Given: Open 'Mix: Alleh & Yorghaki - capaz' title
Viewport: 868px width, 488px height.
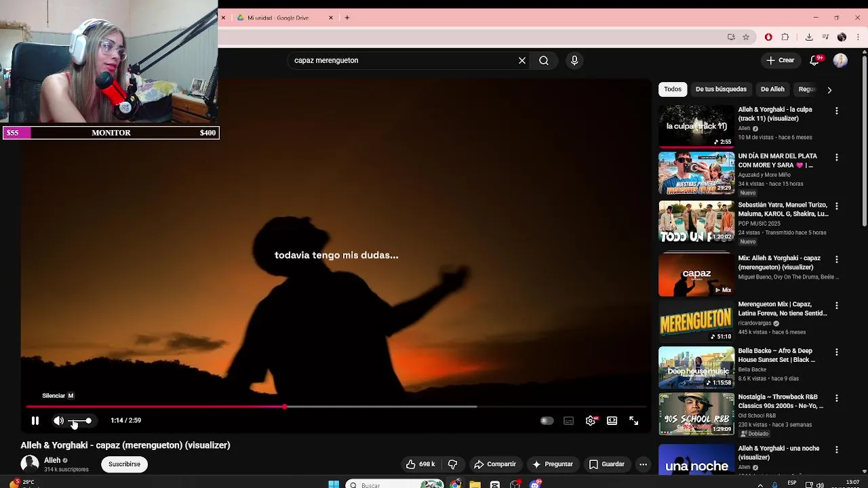Looking at the screenshot, I should click(779, 262).
